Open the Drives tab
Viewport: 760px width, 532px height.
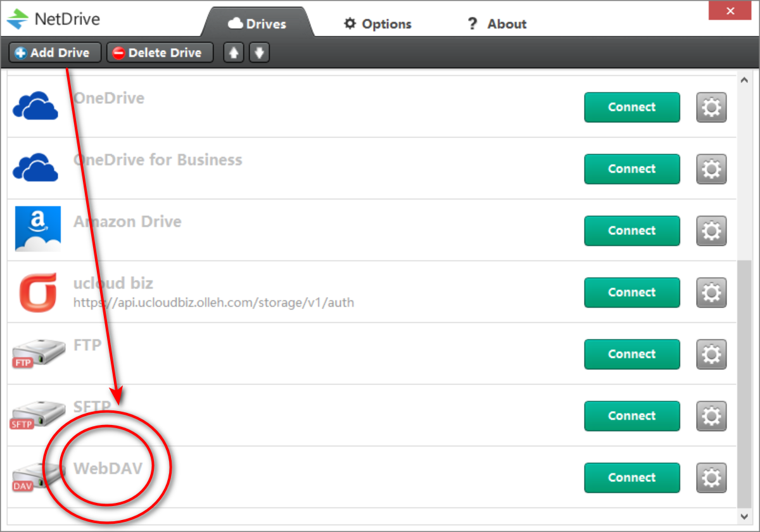(x=257, y=24)
